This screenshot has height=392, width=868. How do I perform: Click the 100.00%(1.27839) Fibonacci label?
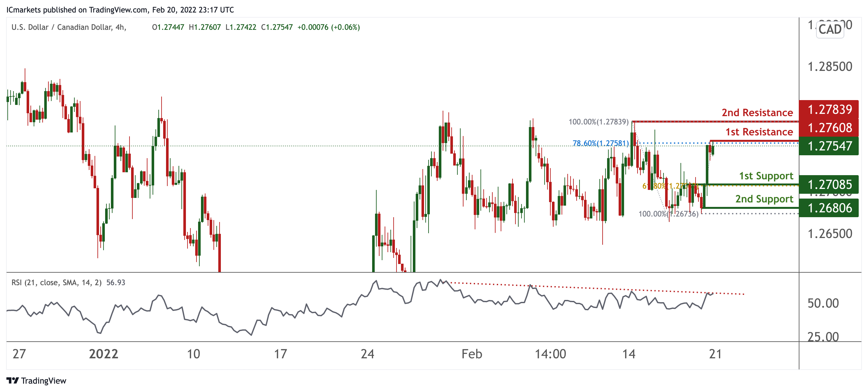pos(598,122)
